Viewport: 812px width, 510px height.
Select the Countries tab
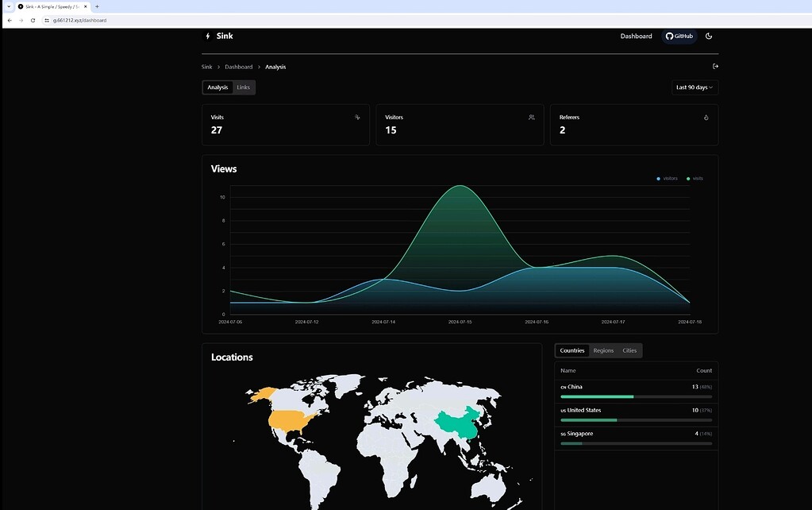571,350
